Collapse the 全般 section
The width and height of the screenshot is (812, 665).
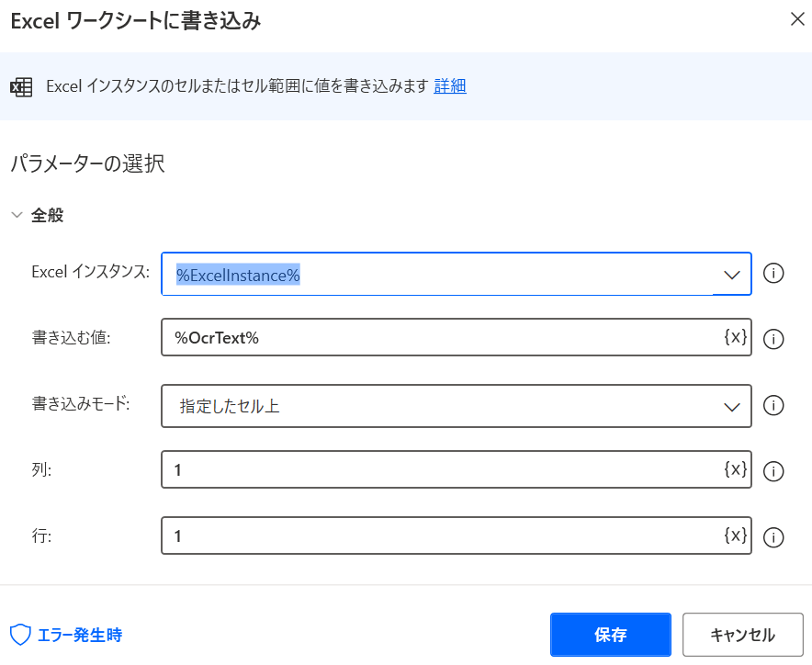[17, 215]
